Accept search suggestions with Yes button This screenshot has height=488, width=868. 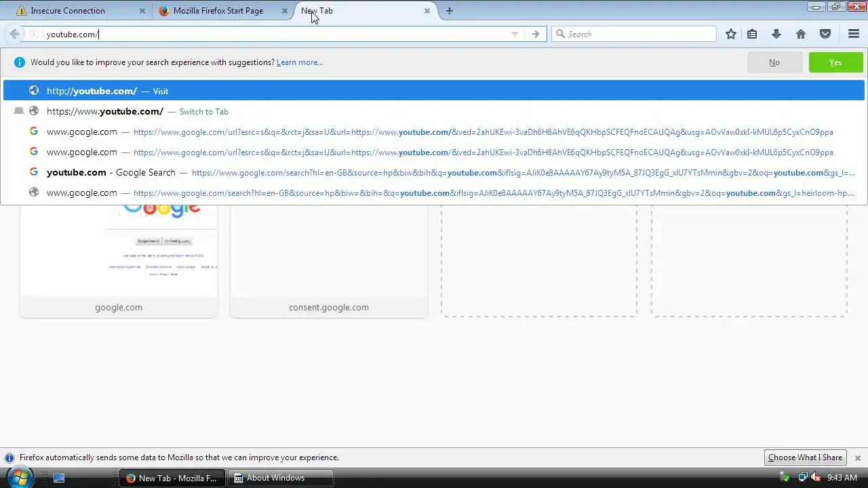click(x=835, y=62)
